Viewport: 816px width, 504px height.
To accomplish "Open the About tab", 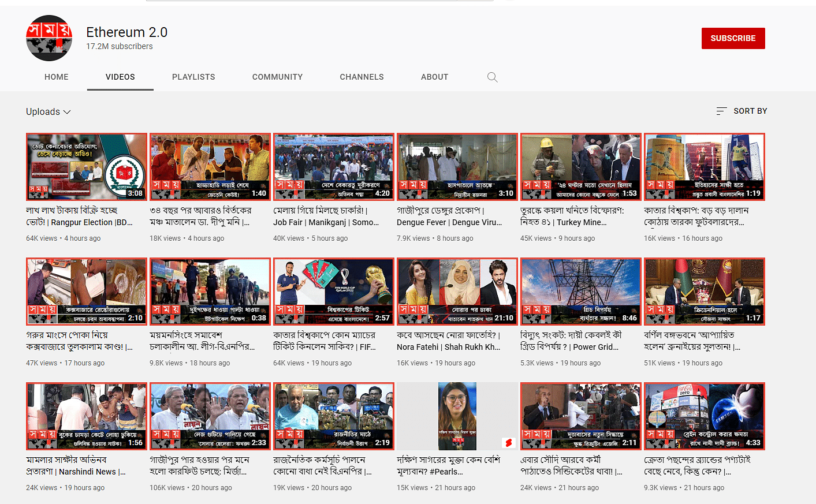I will click(434, 77).
